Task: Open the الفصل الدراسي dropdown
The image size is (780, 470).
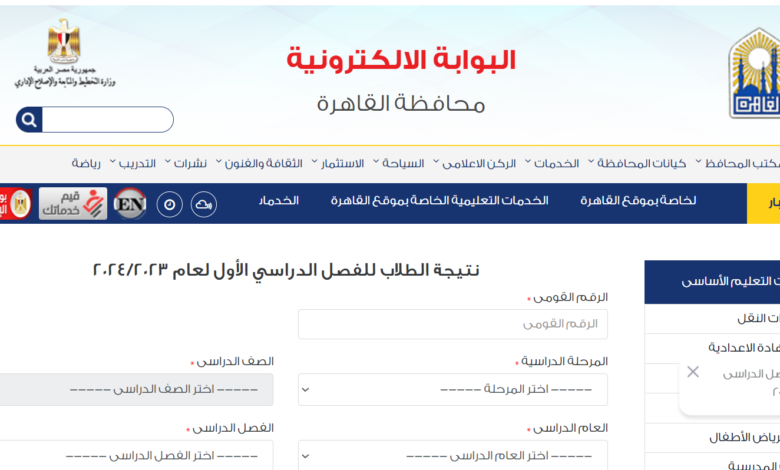Action: click(136, 455)
